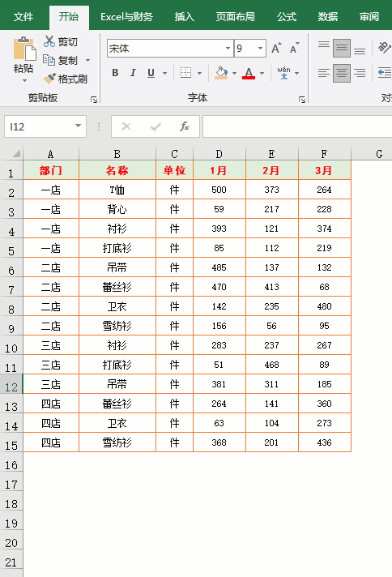Align text right
The width and height of the screenshot is (392, 577).
coord(360,73)
